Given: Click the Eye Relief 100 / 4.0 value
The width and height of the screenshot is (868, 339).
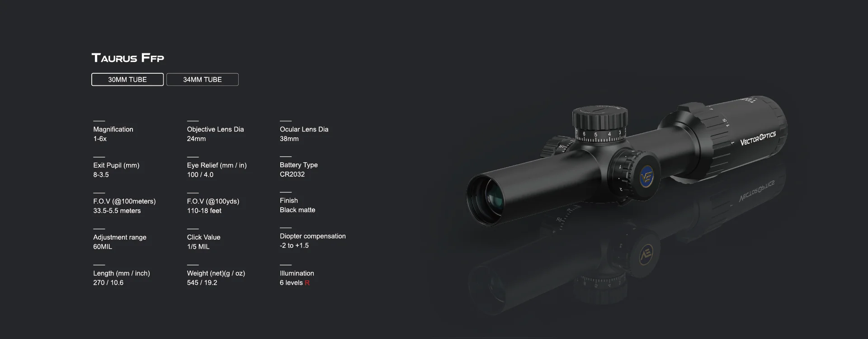Looking at the screenshot, I should click(x=200, y=175).
